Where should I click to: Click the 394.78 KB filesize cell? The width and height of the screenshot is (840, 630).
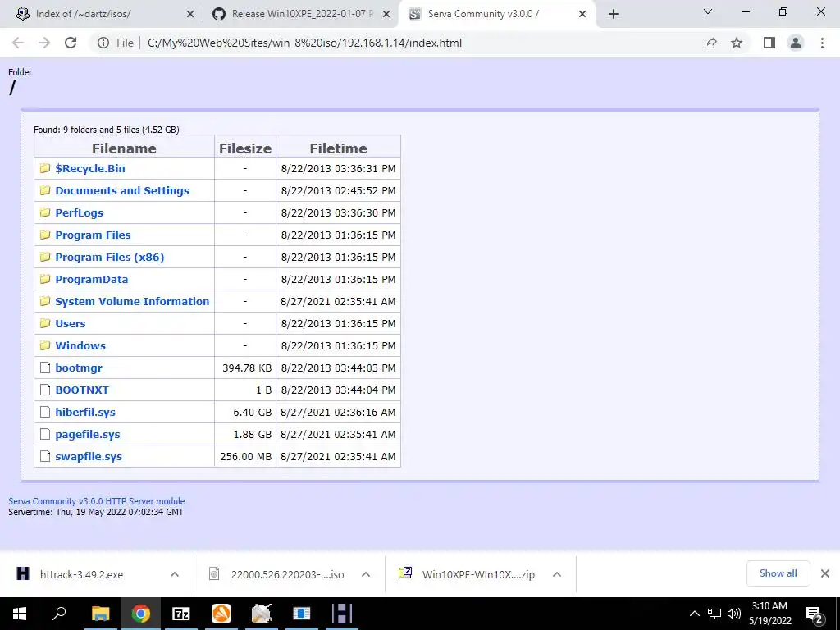click(x=245, y=368)
